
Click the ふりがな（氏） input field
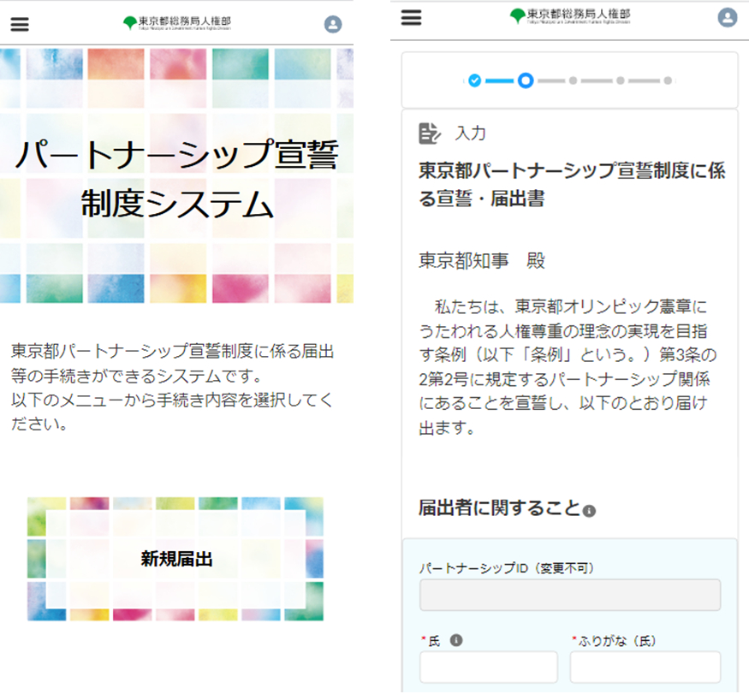[x=645, y=667]
